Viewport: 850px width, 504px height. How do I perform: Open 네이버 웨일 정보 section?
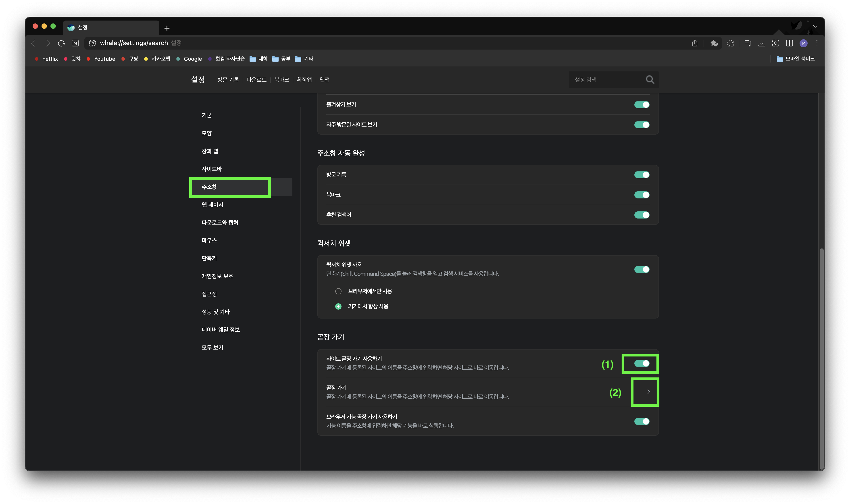click(220, 329)
